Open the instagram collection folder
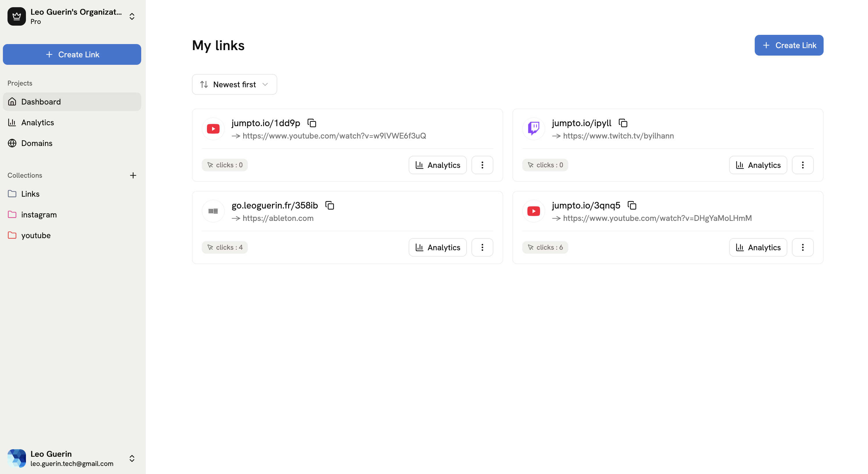Screen dimensions: 868x474 tap(39, 215)
